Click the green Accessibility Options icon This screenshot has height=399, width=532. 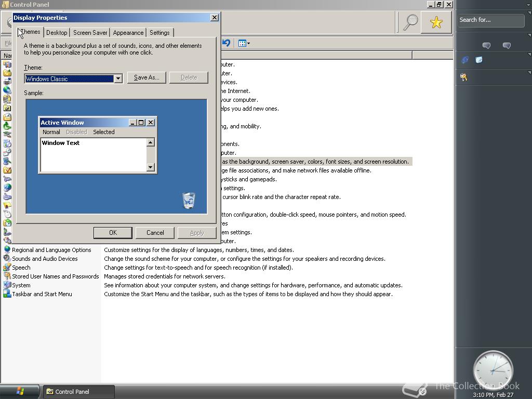click(7, 126)
